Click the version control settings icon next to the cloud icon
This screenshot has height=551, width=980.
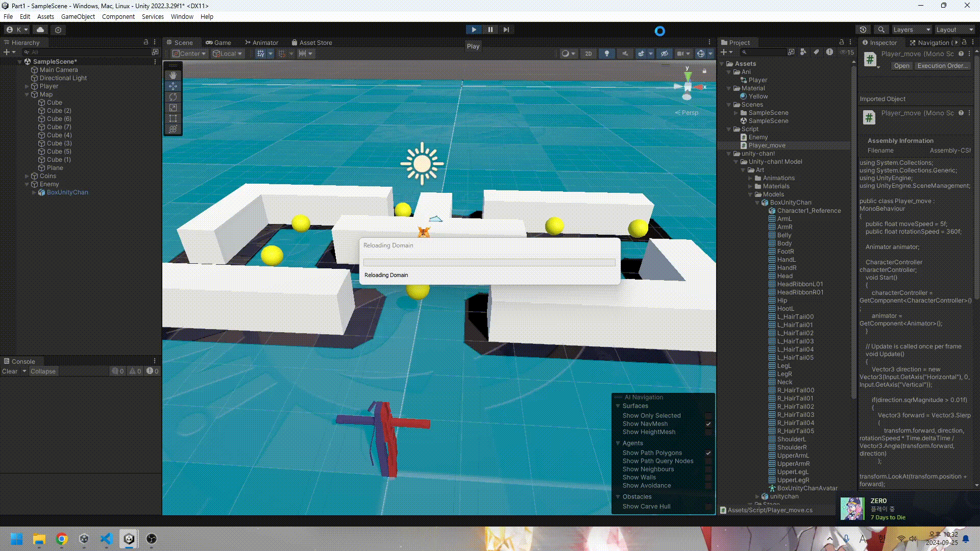pos(58,30)
